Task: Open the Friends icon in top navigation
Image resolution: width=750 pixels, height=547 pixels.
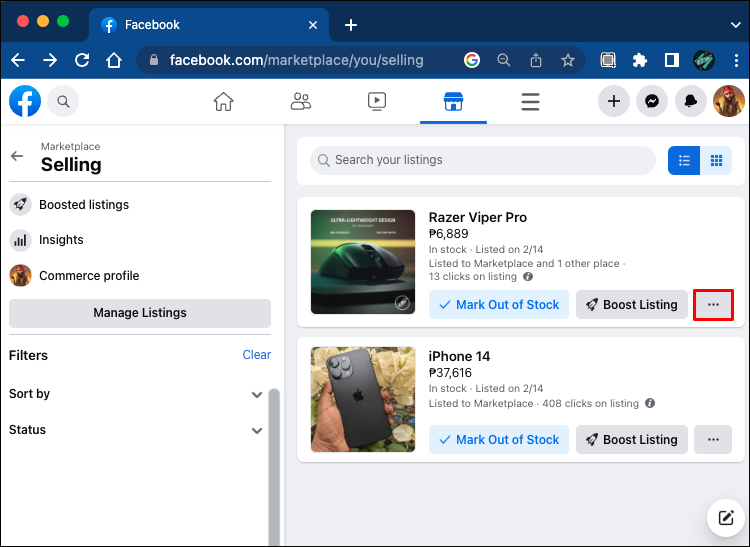Action: [300, 101]
